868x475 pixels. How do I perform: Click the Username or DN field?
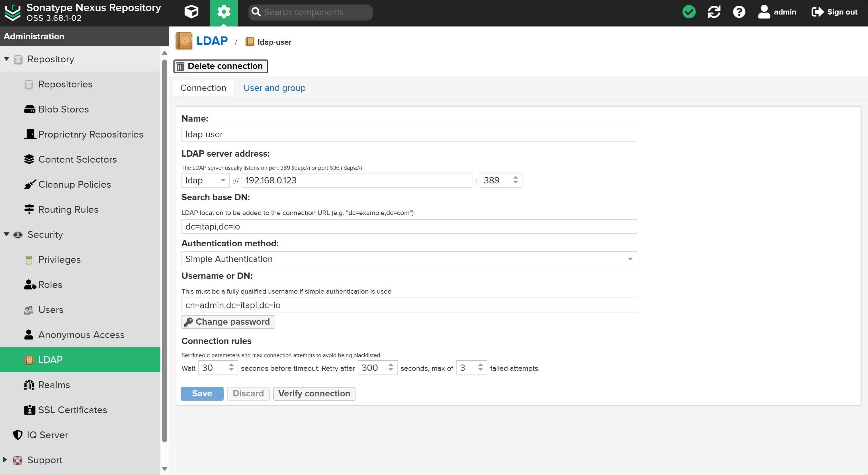409,305
